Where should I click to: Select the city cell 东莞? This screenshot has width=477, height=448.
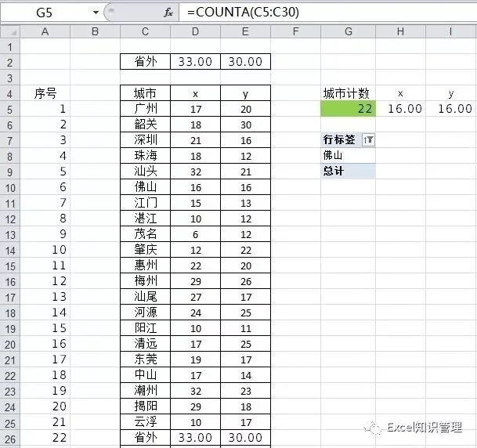(145, 359)
